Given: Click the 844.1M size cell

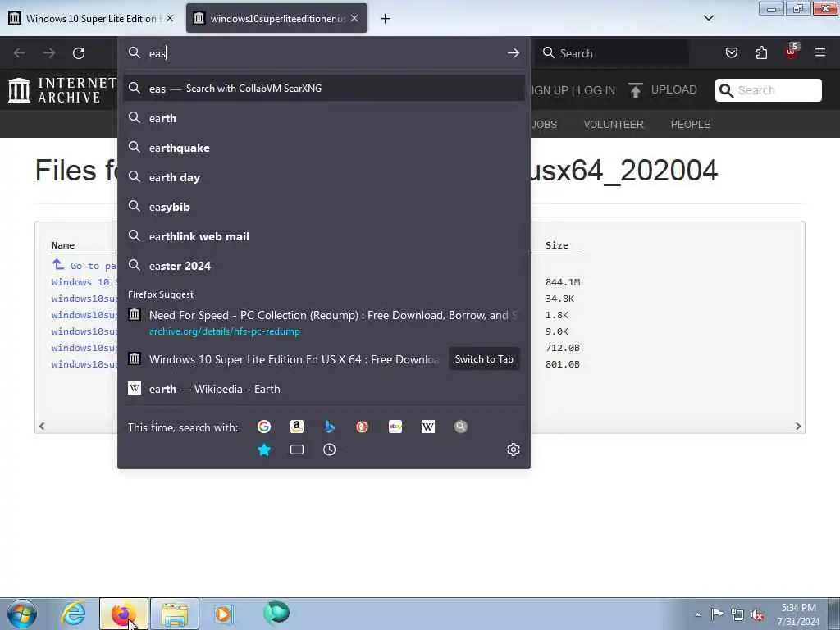Looking at the screenshot, I should click(x=563, y=282).
